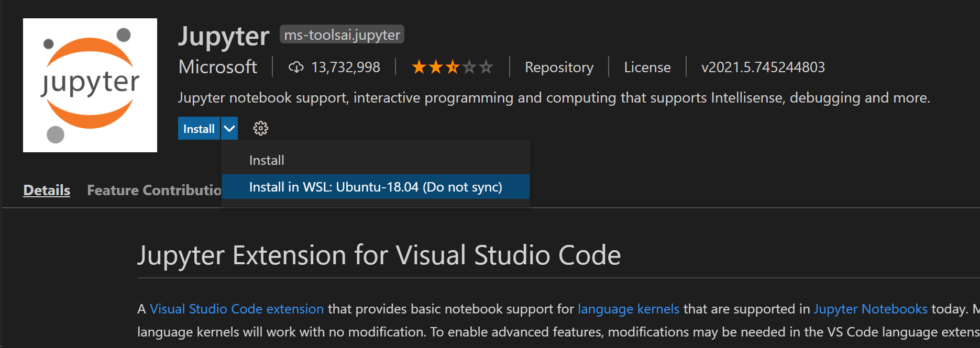Expand the Install dropdown arrow
Image resolution: width=980 pixels, height=348 pixels.
pyautogui.click(x=229, y=128)
